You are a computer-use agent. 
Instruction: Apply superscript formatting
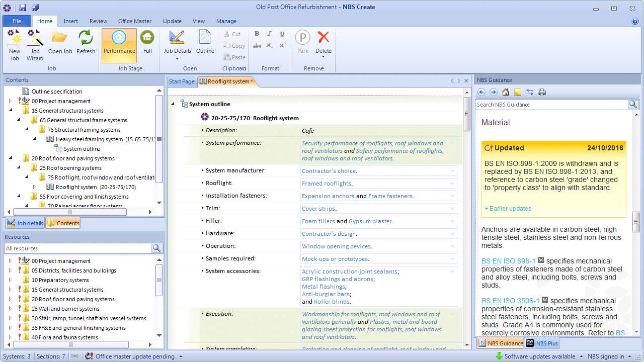[x=282, y=46]
